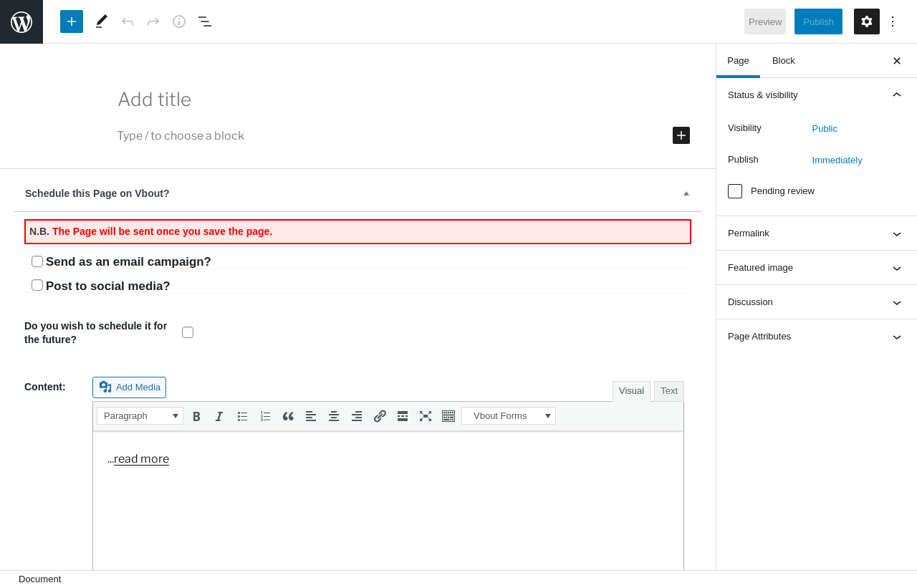The image size is (917, 588).
Task: Select the Tools pencil icon
Action: coord(102,21)
